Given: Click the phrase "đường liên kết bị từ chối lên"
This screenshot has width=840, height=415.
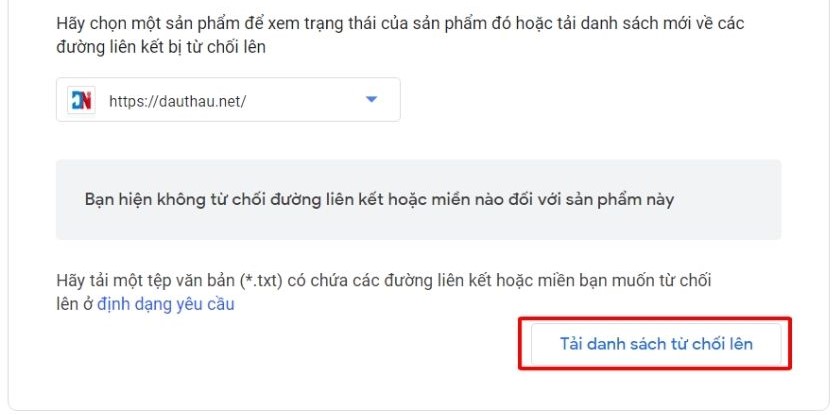Looking at the screenshot, I should (166, 46).
